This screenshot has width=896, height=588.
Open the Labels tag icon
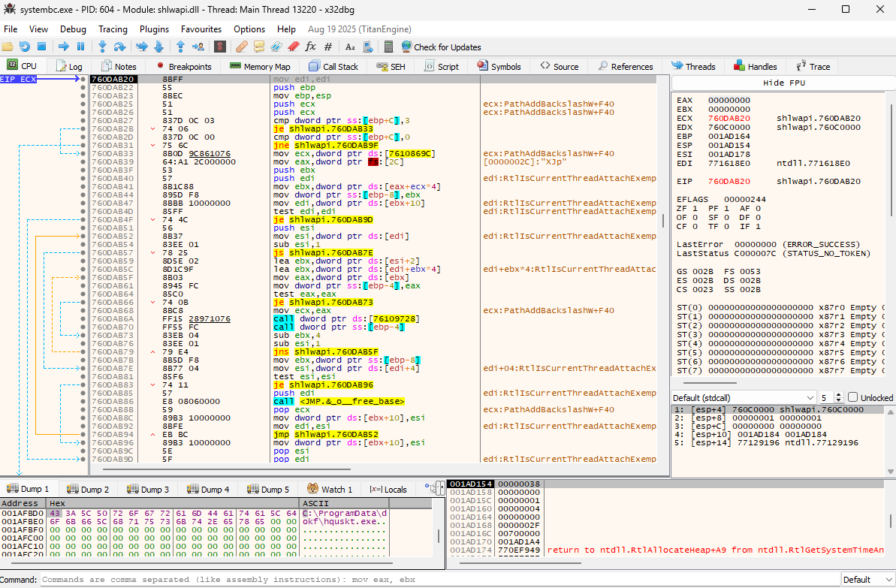[x=276, y=47]
